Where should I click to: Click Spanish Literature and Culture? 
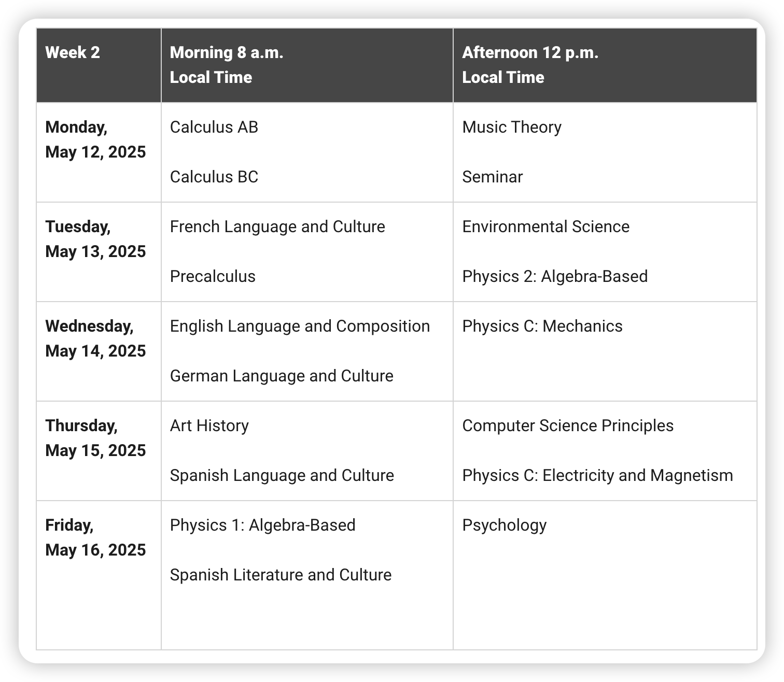coord(281,575)
